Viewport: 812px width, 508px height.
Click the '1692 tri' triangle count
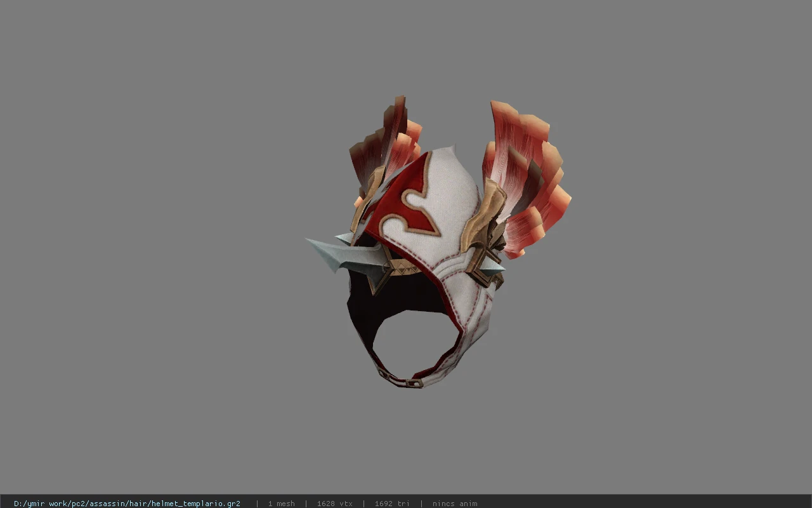(x=392, y=503)
